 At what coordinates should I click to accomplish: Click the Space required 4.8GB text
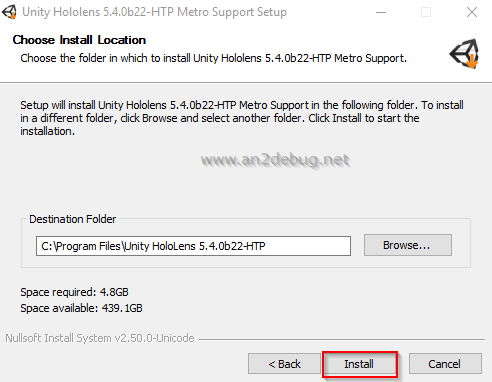click(74, 292)
